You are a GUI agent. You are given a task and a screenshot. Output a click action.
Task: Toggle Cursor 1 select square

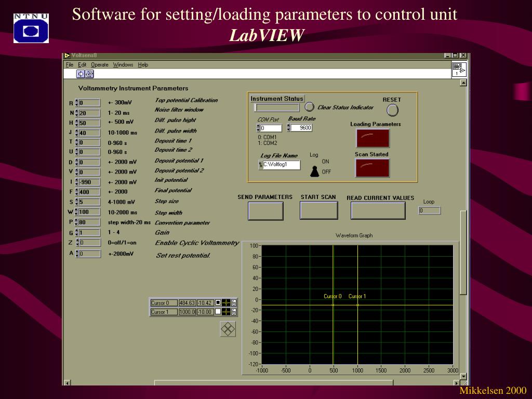pyautogui.click(x=218, y=312)
